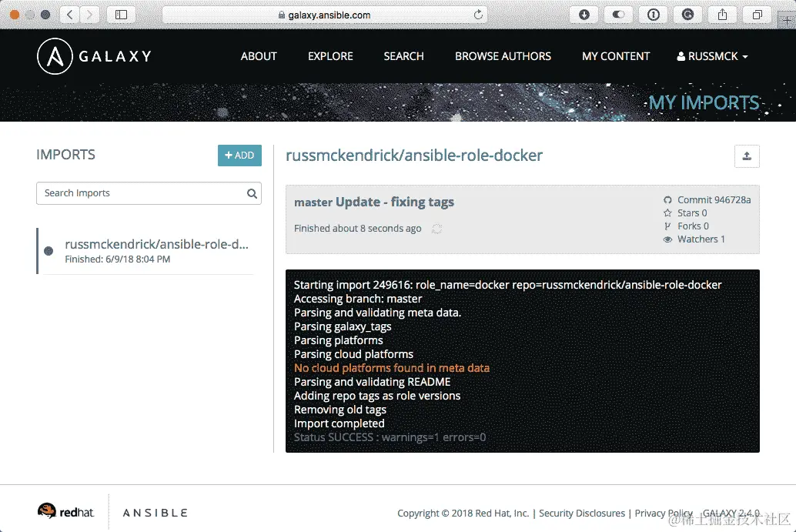The height and width of the screenshot is (532, 796).
Task: Click the 'Forks 0' count text
Action: pyautogui.click(x=693, y=226)
